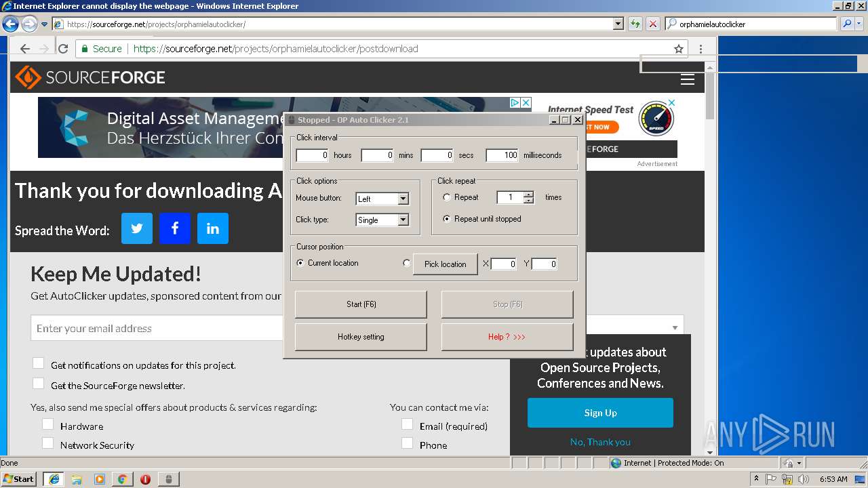Screen dimensions: 868x488
Task: Open the SourceForge hamburger menu
Action: [x=688, y=79]
